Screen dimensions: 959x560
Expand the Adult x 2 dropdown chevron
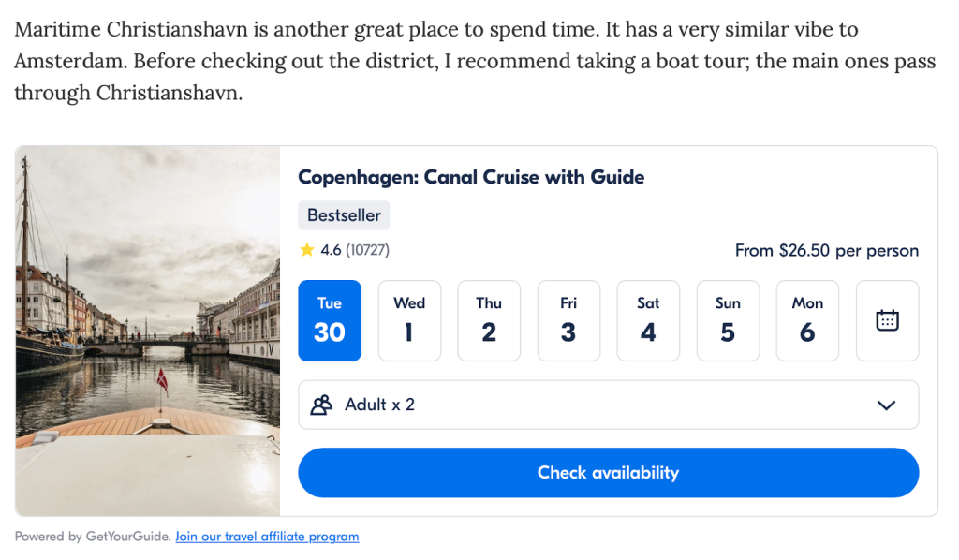(x=885, y=405)
